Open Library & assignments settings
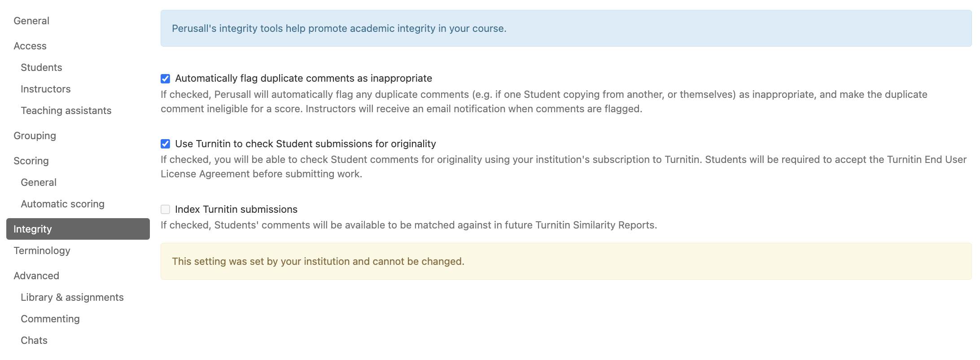980x360 pixels. (72, 297)
